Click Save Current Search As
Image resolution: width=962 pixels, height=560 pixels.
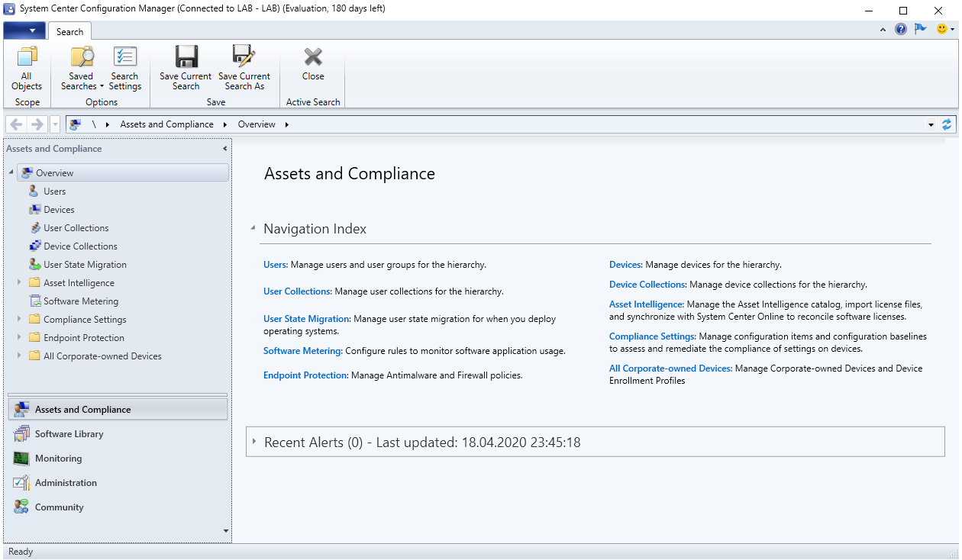[244, 69]
